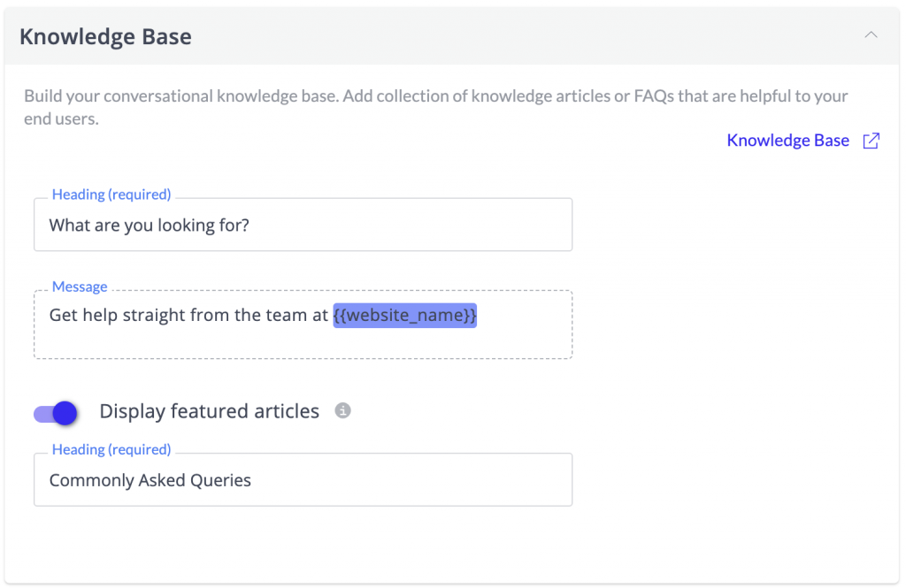
Task: Click the 'Knowledge Base' panel title
Action: click(106, 36)
